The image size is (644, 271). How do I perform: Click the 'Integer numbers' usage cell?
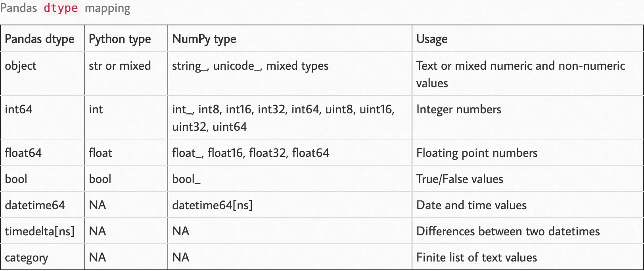coord(459,109)
